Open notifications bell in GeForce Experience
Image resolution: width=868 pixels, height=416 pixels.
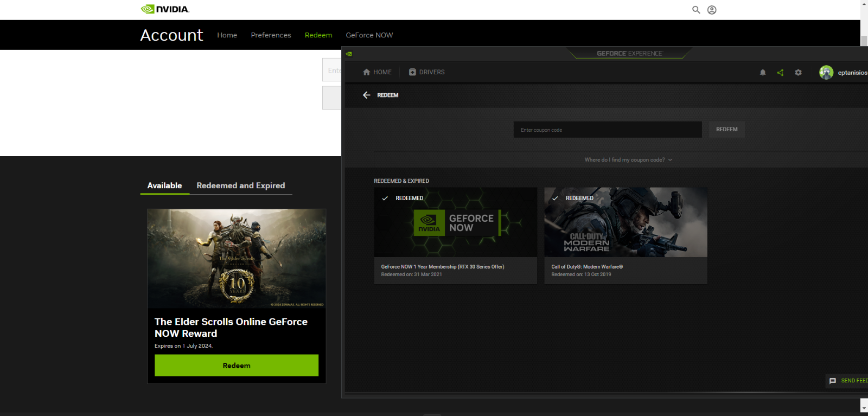(763, 72)
